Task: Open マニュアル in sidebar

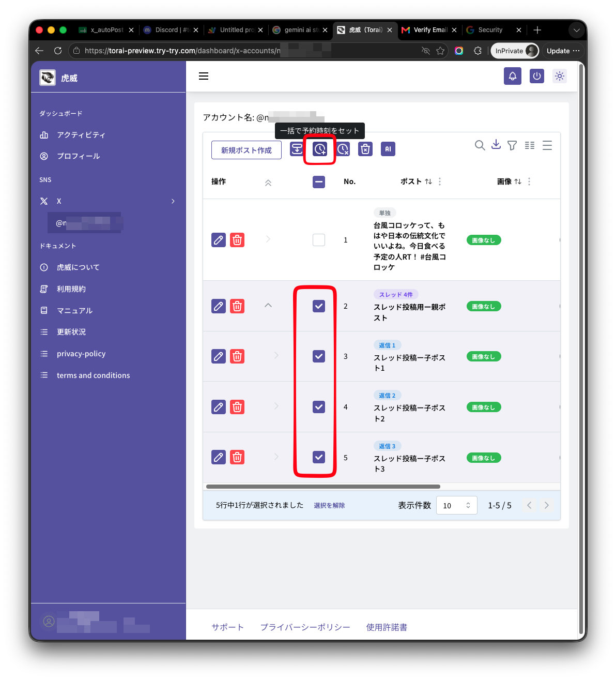Action: (x=74, y=311)
